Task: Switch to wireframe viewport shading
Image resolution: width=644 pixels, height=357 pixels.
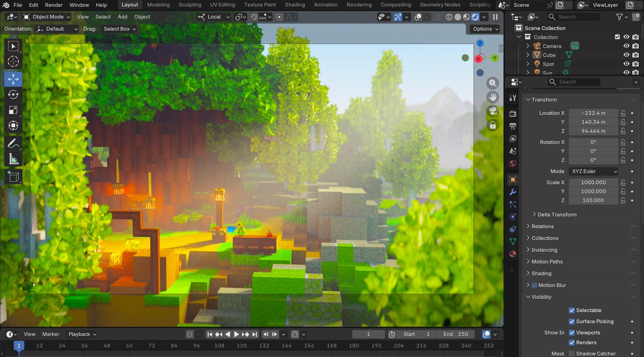Action: (449, 17)
